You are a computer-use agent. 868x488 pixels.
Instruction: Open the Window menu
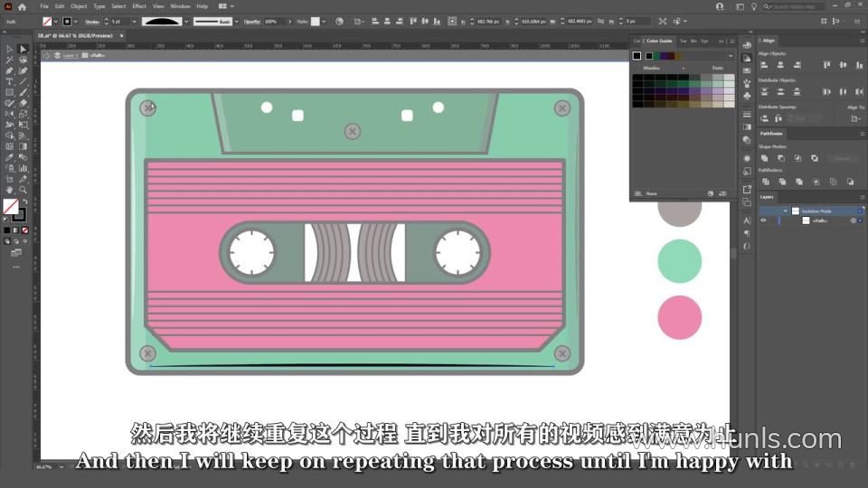pos(180,6)
